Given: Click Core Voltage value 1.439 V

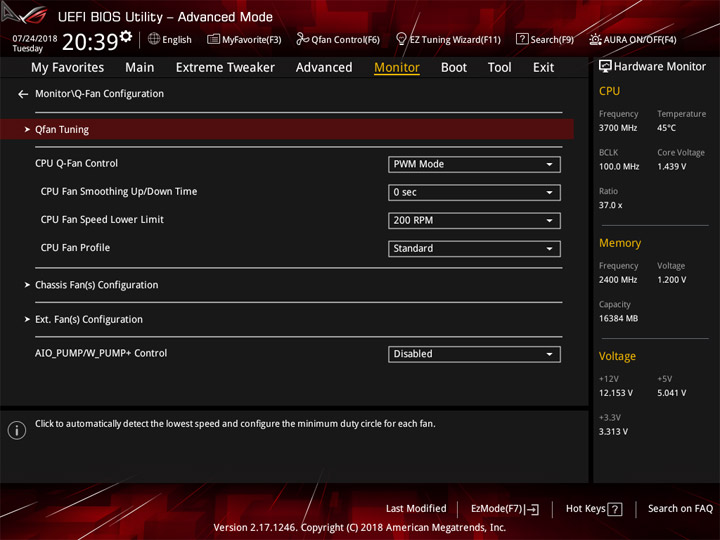Looking at the screenshot, I should point(672,167).
